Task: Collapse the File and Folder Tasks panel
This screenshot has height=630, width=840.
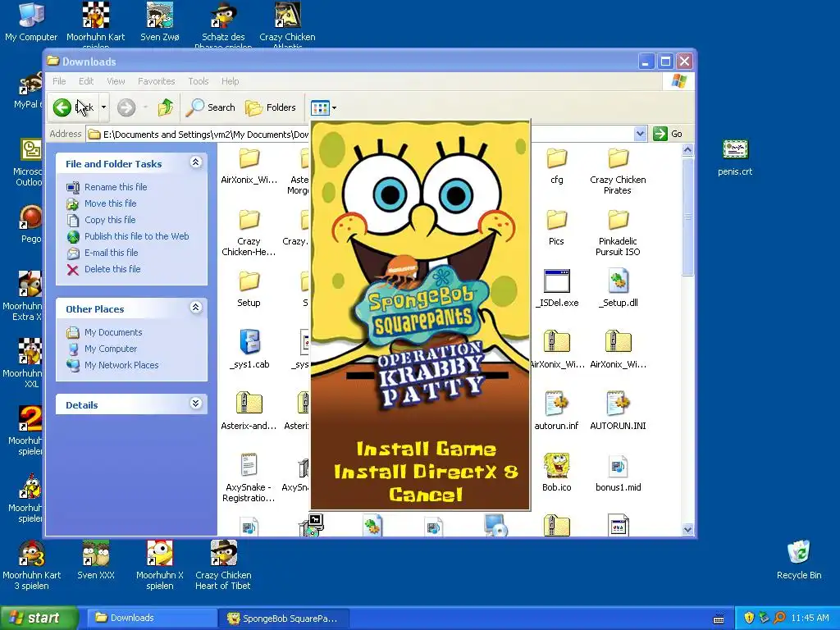Action: tap(196, 162)
